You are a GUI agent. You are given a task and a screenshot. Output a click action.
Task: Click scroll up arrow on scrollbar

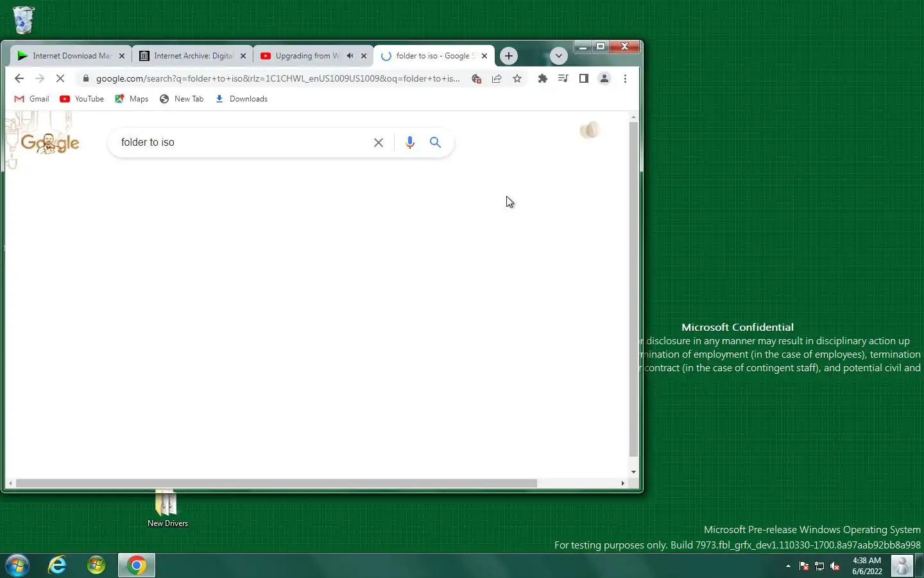(634, 117)
